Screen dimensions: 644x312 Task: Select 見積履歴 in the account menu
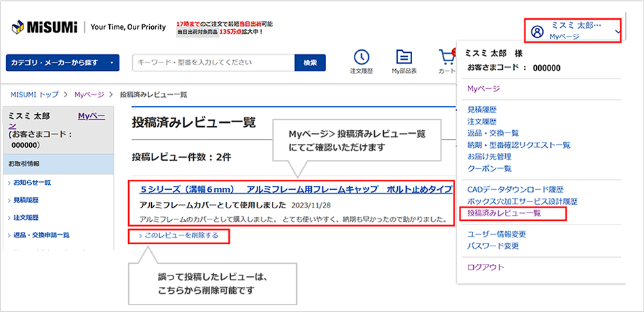(x=482, y=110)
